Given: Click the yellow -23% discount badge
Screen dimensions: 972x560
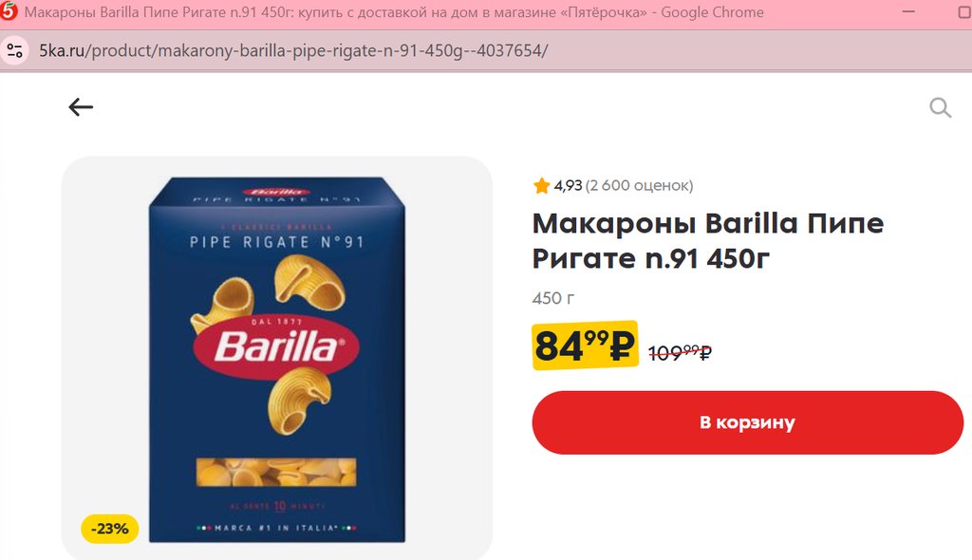Looking at the screenshot, I should [x=110, y=529].
